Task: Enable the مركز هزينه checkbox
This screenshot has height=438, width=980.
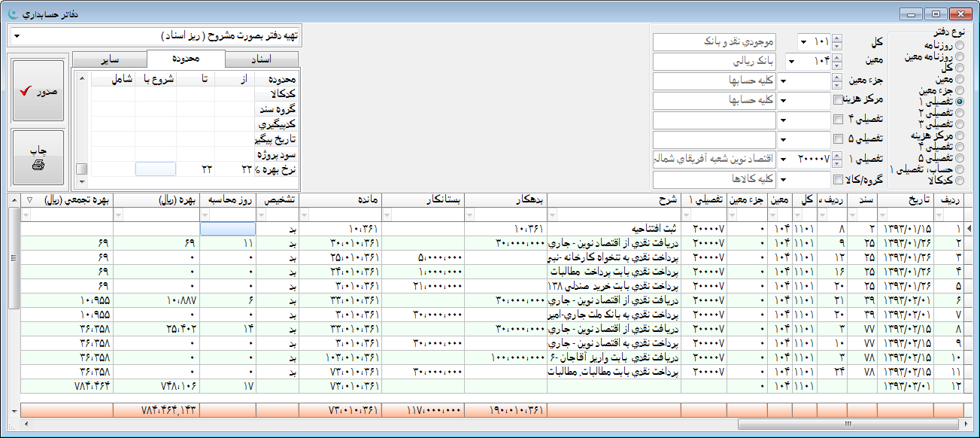Action: pyautogui.click(x=838, y=100)
